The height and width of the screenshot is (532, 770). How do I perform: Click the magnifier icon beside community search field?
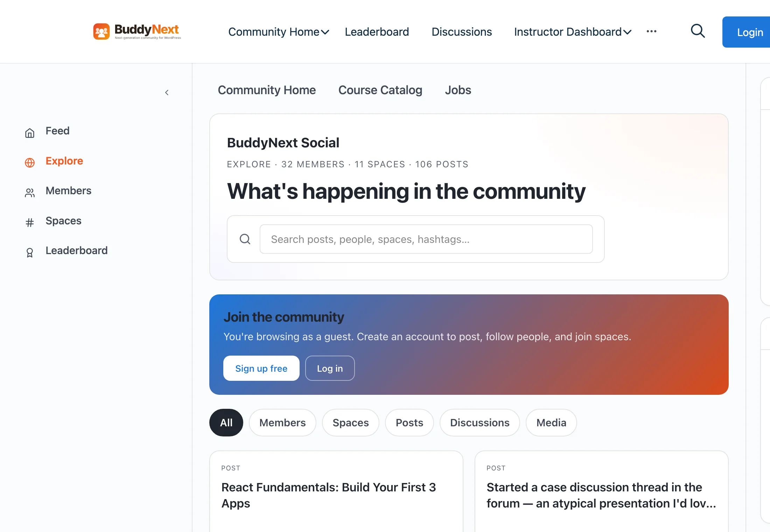pos(245,239)
